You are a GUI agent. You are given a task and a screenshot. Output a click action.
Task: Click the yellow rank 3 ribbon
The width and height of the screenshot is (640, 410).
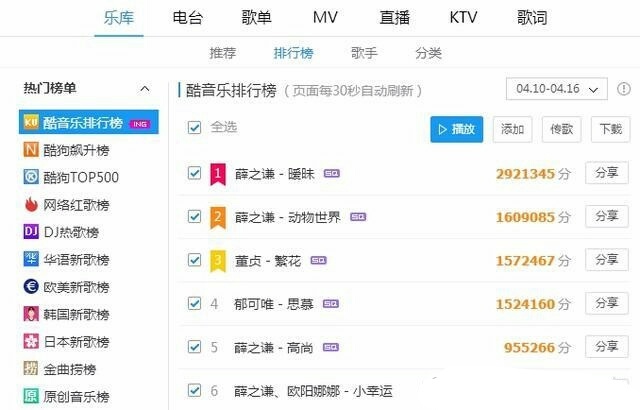point(218,261)
